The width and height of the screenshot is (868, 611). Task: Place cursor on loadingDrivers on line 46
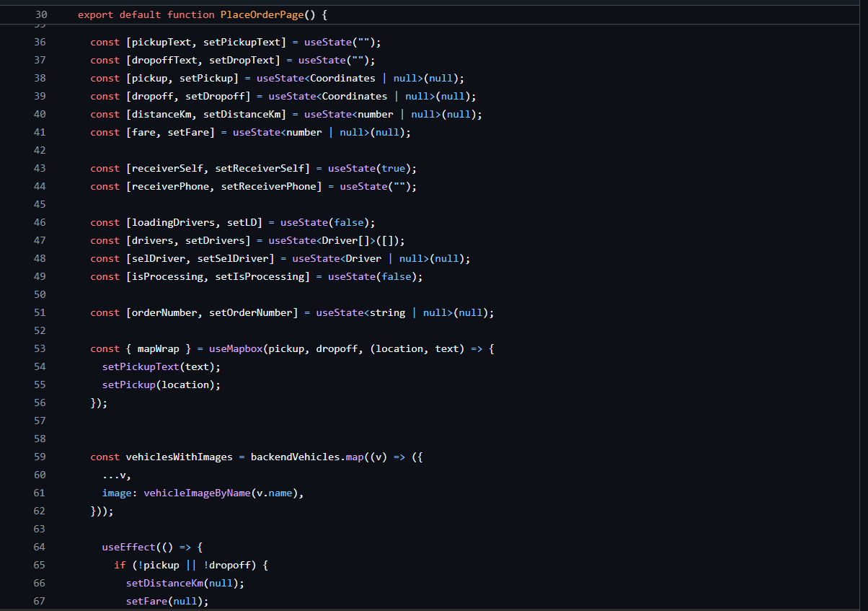click(173, 222)
